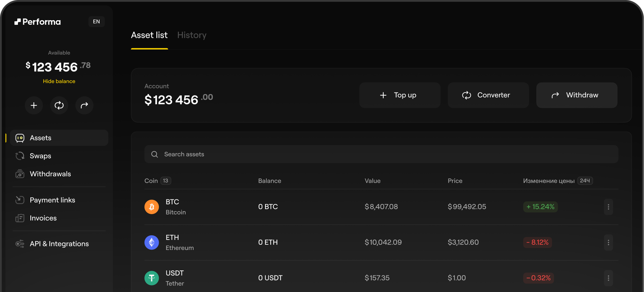Viewport: 644px width, 292px height.
Task: Toggle Hide balance
Action: point(59,81)
